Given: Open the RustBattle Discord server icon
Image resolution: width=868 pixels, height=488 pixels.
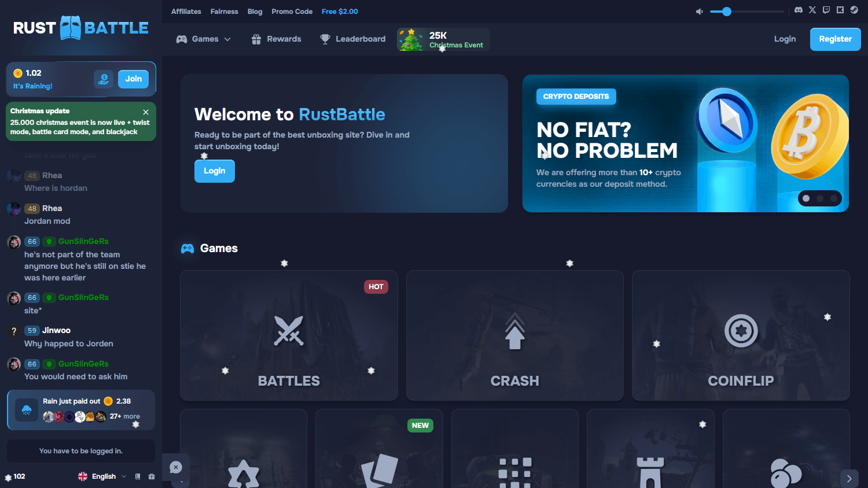Looking at the screenshot, I should pos(798,10).
